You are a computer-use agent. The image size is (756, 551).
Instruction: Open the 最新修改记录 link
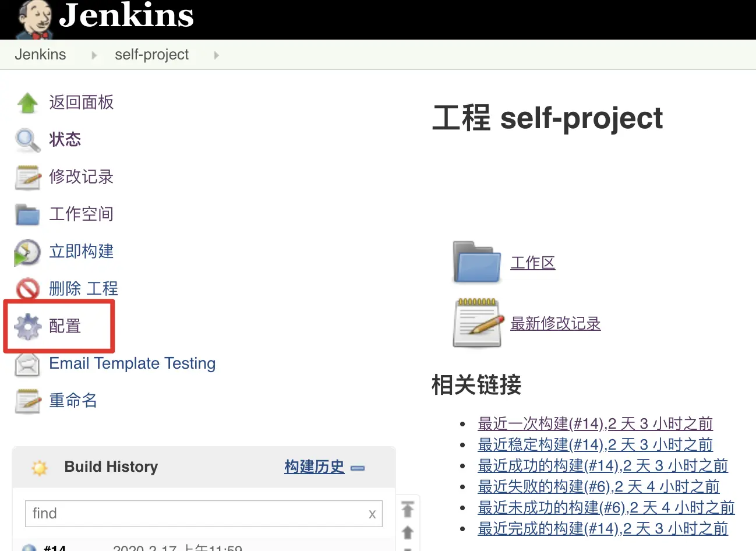(x=556, y=323)
